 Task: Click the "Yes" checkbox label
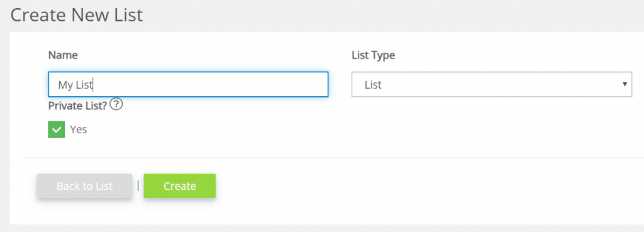[x=79, y=130]
